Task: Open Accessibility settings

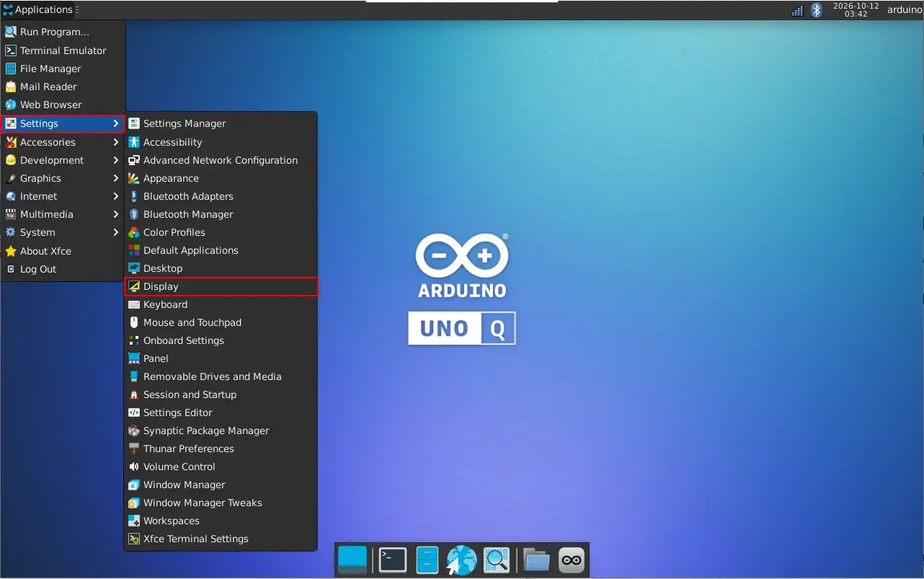Action: click(221, 142)
